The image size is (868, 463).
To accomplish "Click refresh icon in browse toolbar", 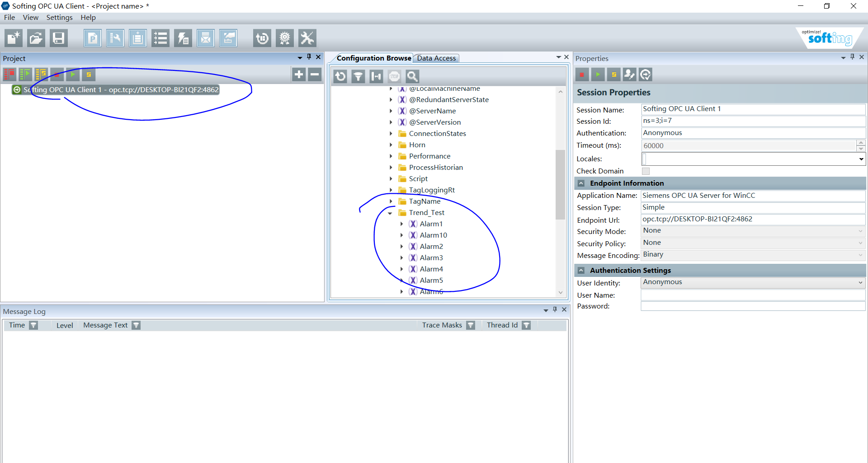I will tap(340, 76).
